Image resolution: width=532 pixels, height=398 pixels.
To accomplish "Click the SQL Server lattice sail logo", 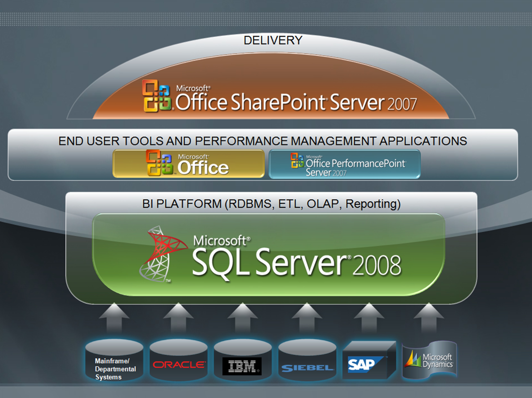I will coord(163,254).
